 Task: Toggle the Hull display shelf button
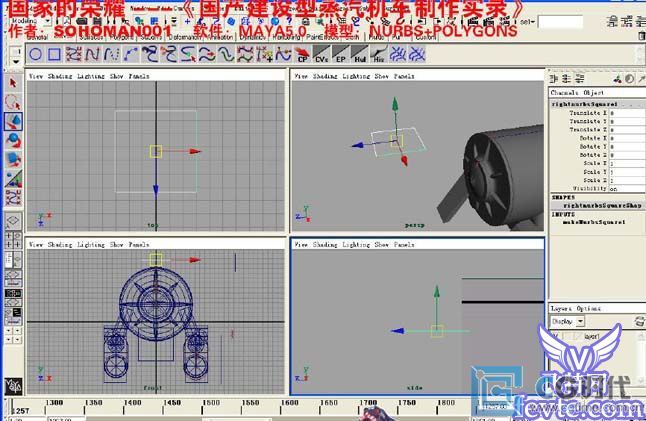coord(359,54)
